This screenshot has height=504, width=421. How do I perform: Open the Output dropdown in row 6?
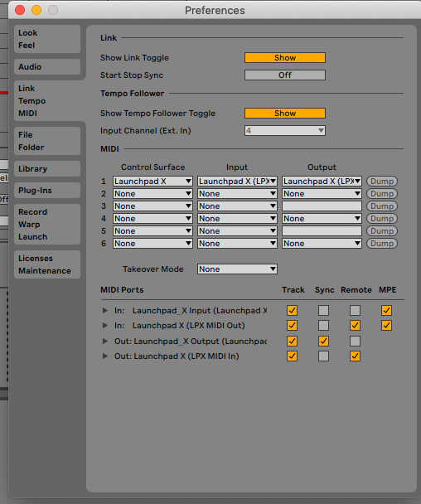(322, 244)
